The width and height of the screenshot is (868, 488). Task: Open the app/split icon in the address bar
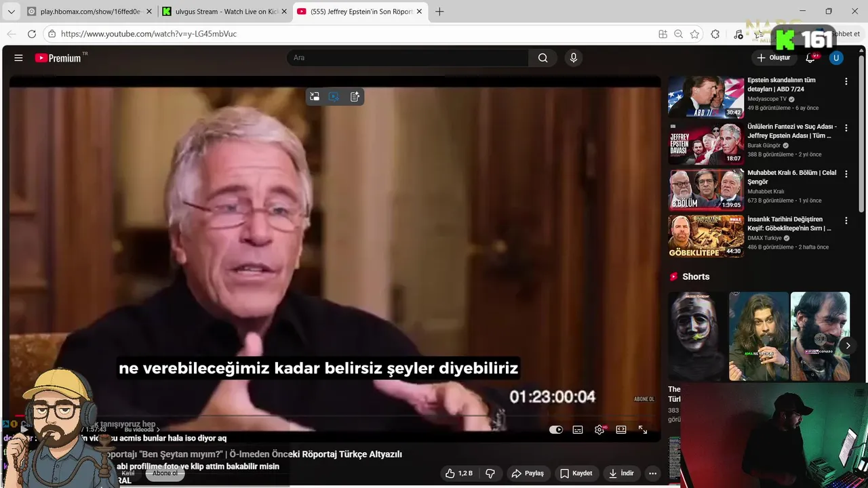click(663, 34)
